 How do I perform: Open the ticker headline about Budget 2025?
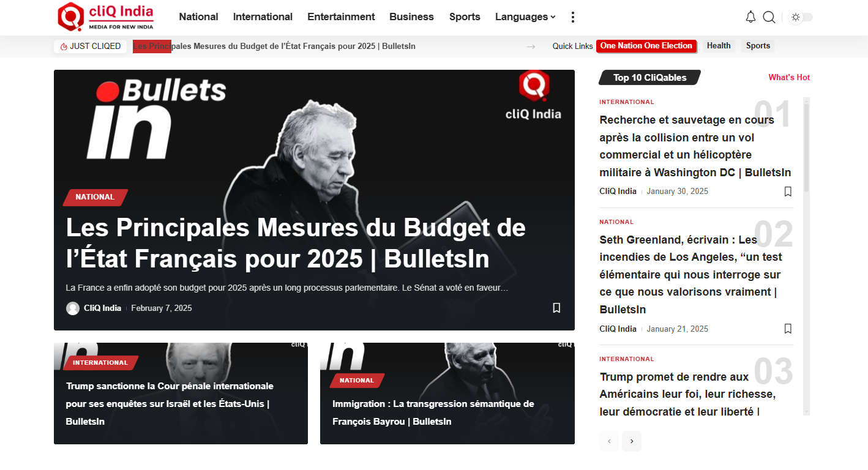[274, 47]
